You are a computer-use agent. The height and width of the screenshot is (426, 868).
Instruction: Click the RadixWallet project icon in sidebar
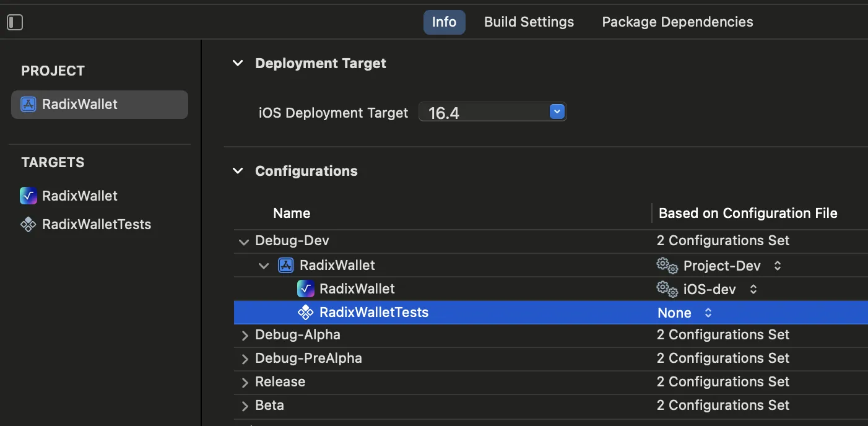click(28, 104)
